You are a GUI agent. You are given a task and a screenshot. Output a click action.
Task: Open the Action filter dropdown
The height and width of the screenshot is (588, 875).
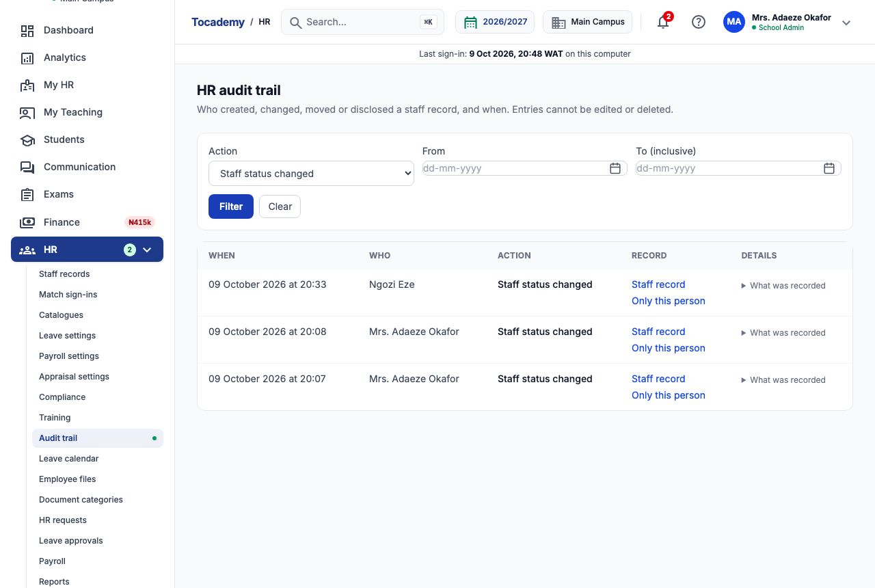tap(311, 174)
